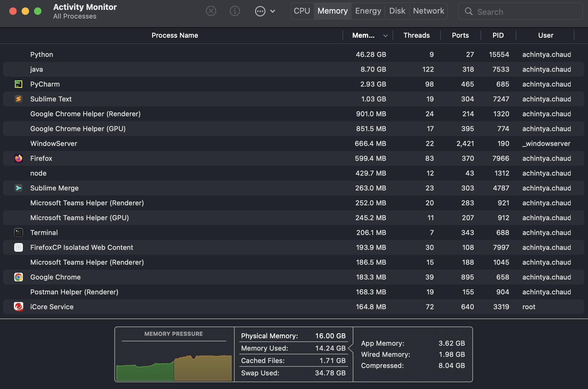
Task: Select Google Chrome Helper (GPU) row name
Action: [78, 129]
